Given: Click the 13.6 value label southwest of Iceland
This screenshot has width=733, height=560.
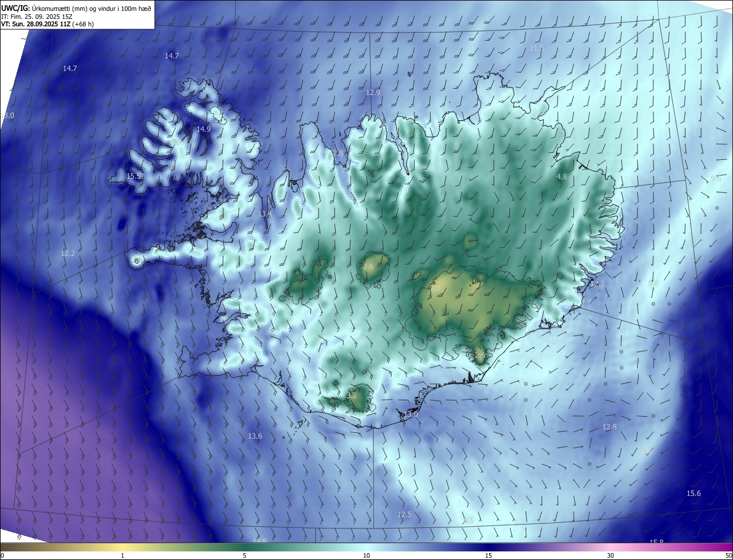Looking at the screenshot, I should click(255, 436).
